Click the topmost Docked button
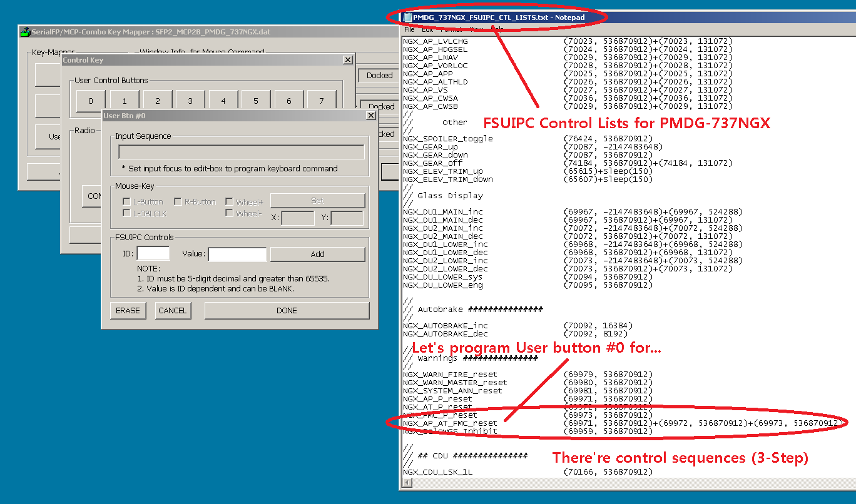The width and height of the screenshot is (856, 504). coord(379,76)
